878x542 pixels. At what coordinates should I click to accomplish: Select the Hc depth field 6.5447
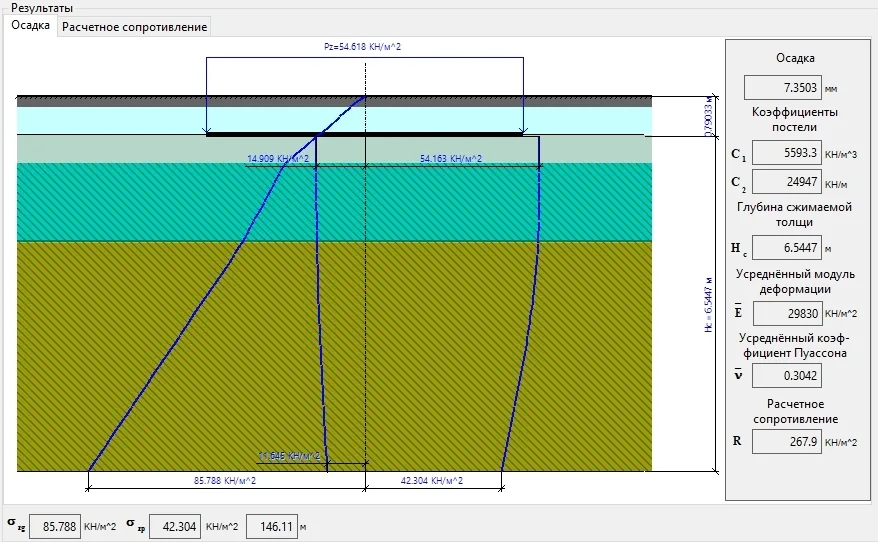coord(786,247)
